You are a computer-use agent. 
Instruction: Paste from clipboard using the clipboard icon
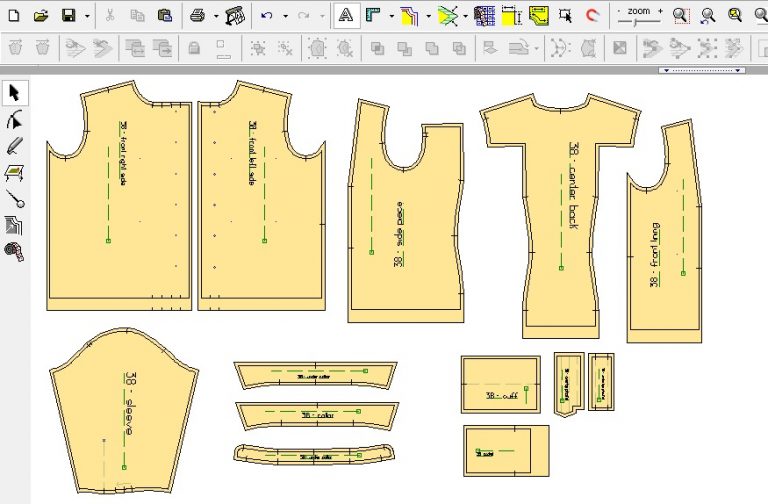[165, 16]
